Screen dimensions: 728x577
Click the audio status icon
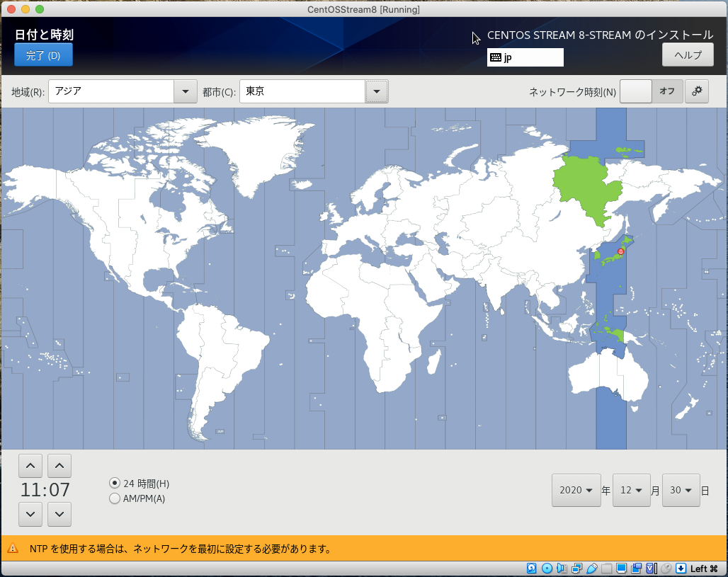click(x=561, y=569)
